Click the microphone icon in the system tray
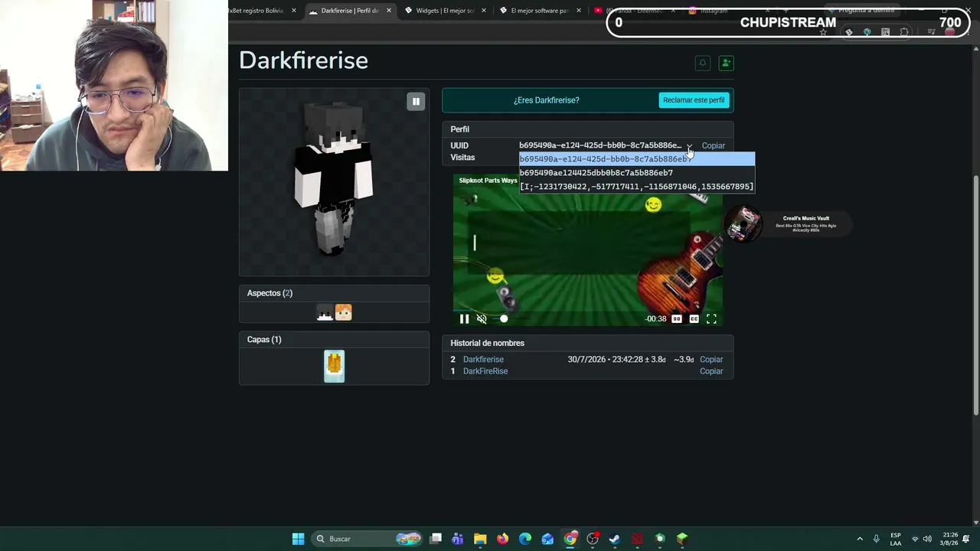 tap(877, 539)
